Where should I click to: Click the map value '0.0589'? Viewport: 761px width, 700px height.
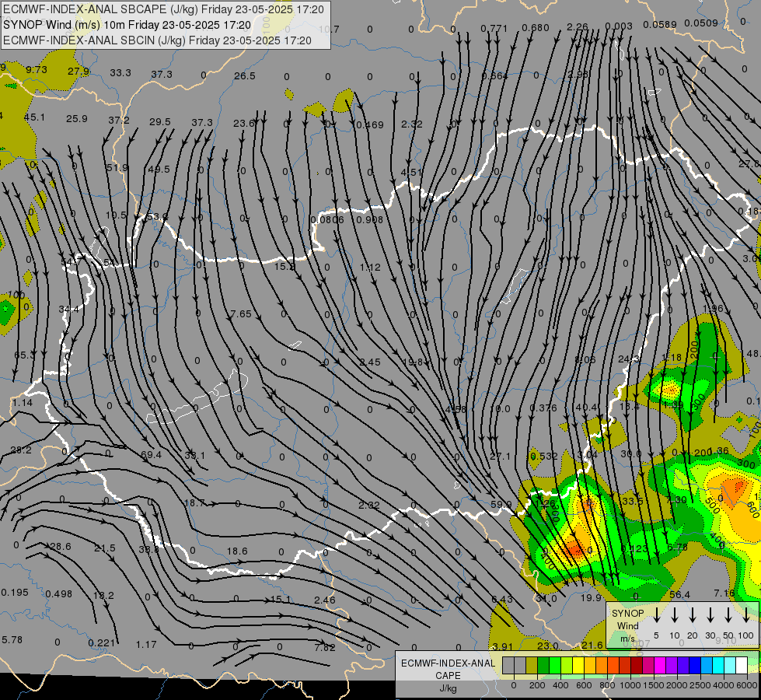660,24
